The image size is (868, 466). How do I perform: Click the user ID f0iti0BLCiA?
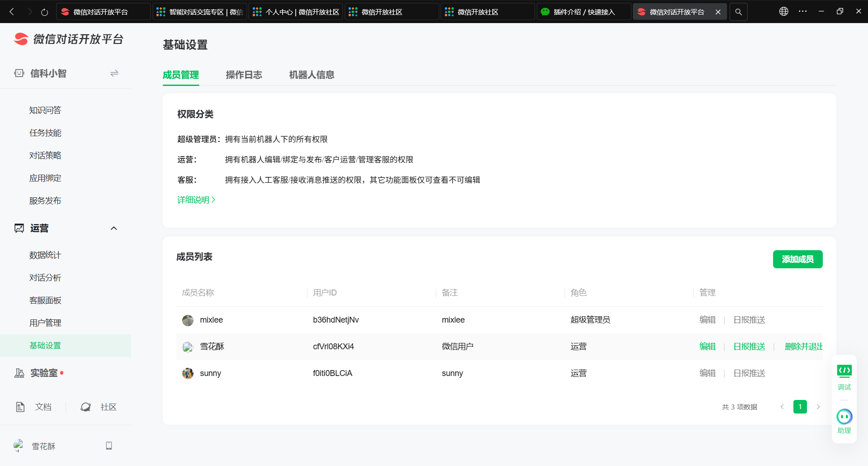tap(333, 373)
